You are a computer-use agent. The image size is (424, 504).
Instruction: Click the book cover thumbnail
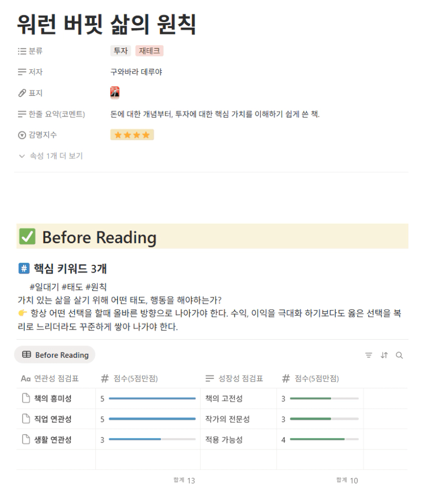(115, 93)
